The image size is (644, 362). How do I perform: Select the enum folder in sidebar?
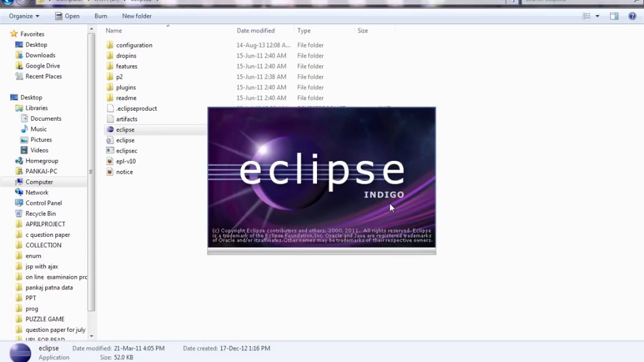coord(33,256)
